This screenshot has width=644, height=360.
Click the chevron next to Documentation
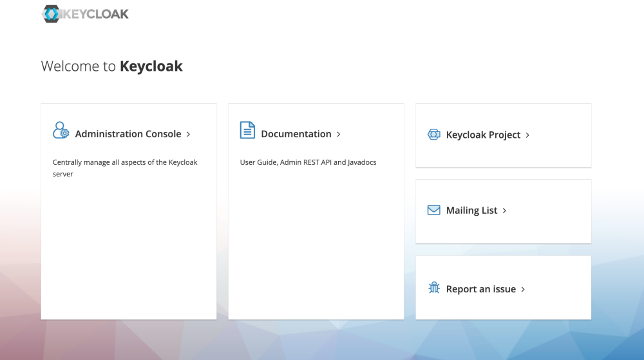pos(339,134)
